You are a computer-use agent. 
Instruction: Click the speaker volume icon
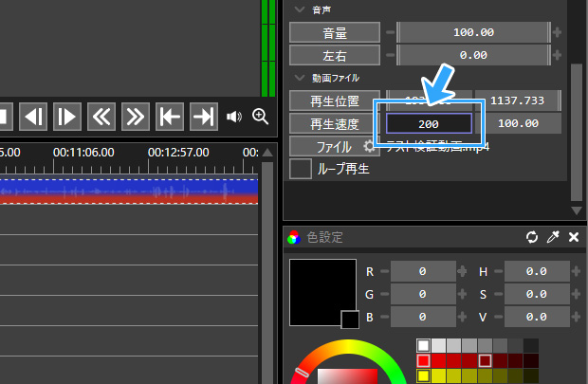pos(234,117)
